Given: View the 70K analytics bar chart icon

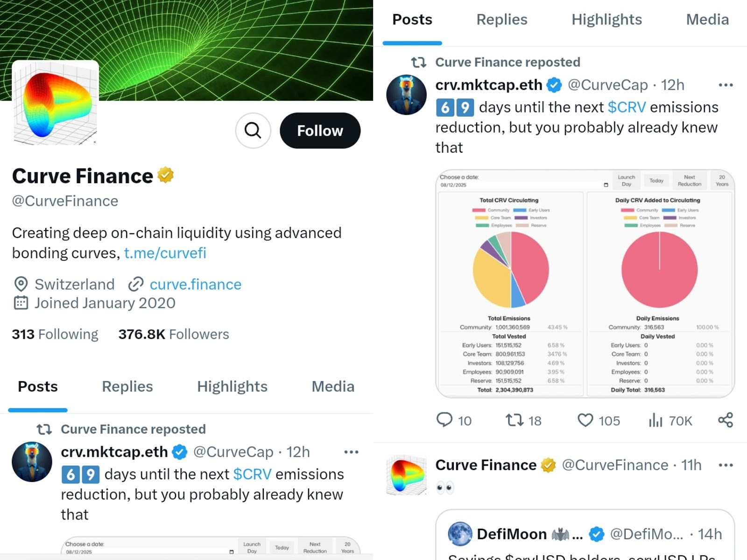Looking at the screenshot, I should pyautogui.click(x=655, y=420).
